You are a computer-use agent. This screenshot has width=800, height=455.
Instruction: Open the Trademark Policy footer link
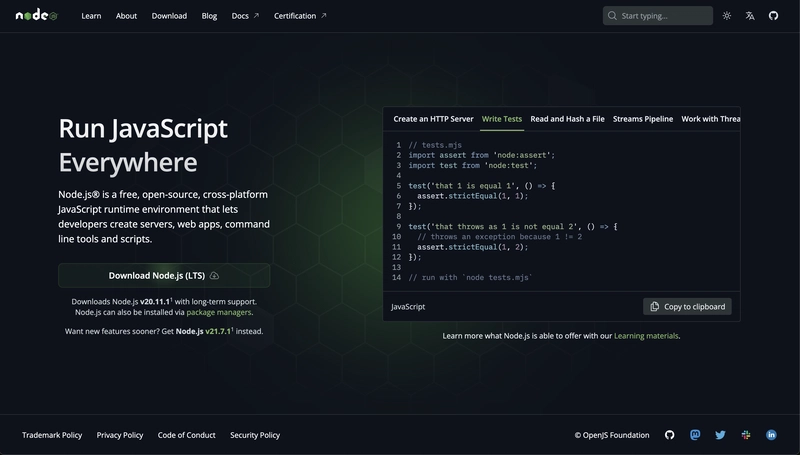(x=52, y=435)
